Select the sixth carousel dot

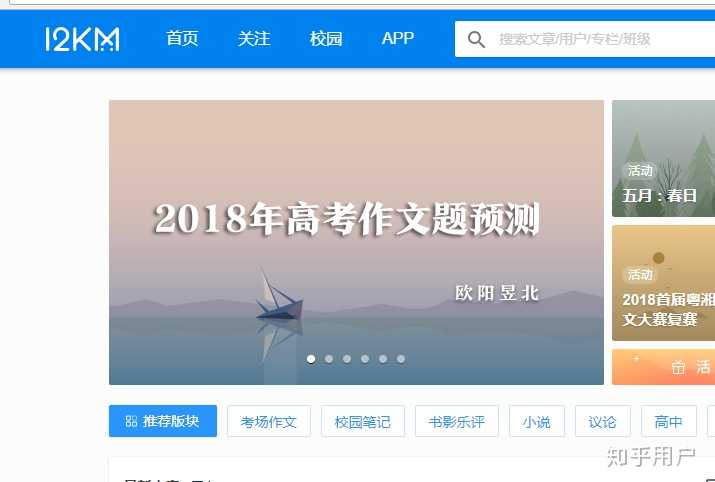[x=401, y=359]
